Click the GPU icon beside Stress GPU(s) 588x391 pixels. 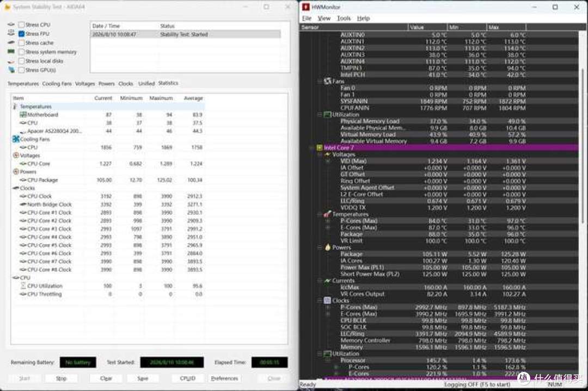click(x=11, y=70)
